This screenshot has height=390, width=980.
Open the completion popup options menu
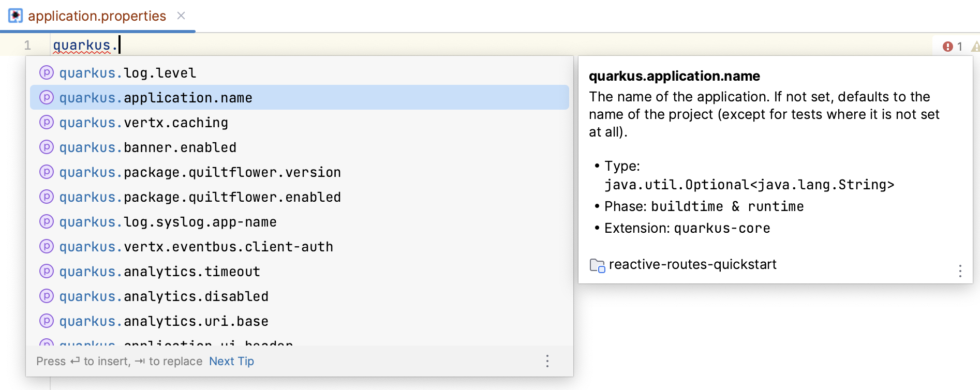(x=547, y=361)
